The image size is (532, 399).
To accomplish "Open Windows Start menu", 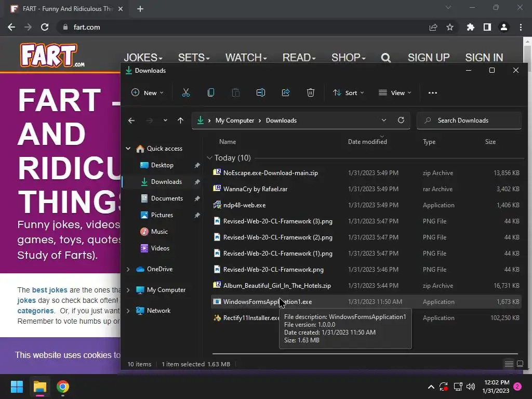I will 17,387.
